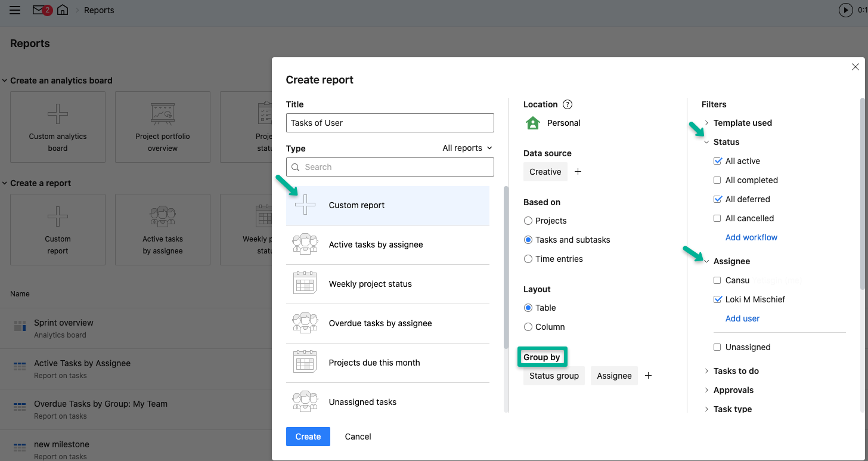Select the Time entries radio button
The image size is (868, 461).
[x=528, y=259]
